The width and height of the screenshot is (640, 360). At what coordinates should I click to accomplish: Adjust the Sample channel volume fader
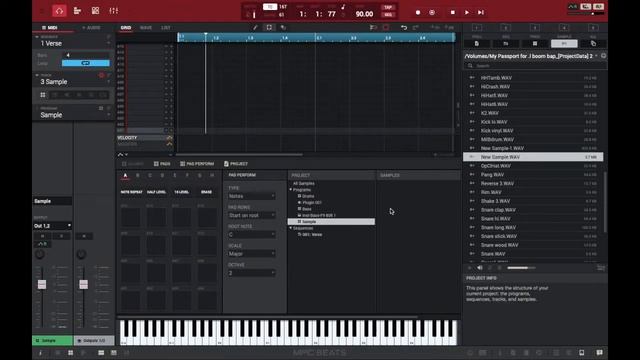(x=42, y=284)
